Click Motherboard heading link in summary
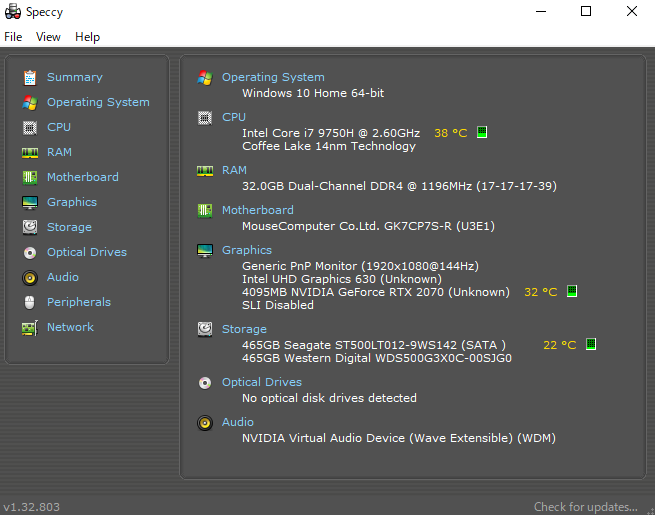655x515 pixels. pyautogui.click(x=258, y=210)
